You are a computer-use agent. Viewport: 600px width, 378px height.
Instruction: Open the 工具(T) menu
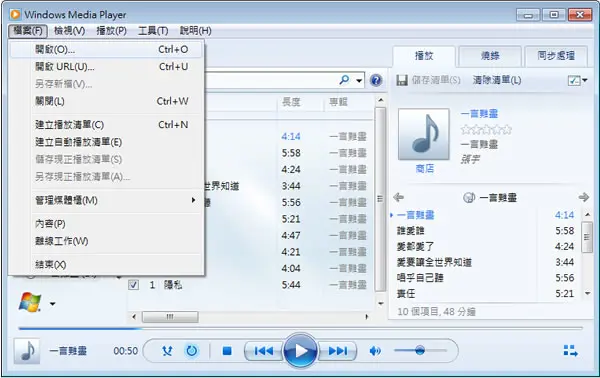[x=153, y=31]
